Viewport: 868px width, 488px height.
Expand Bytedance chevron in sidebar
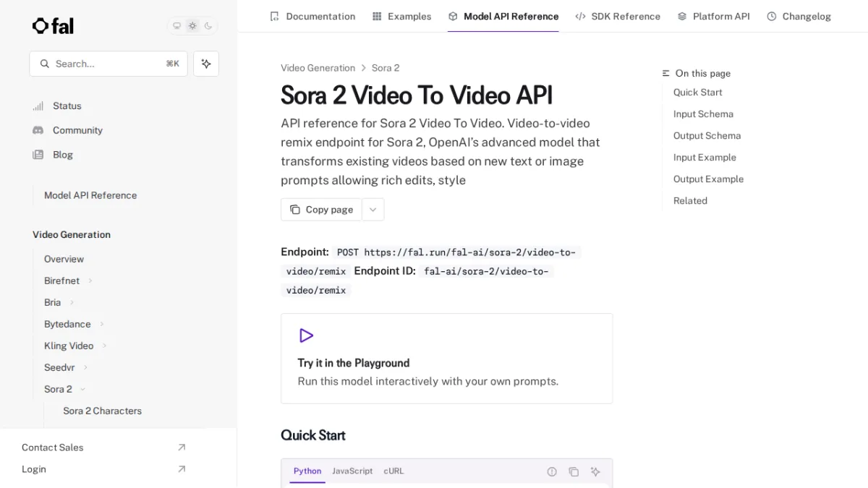pos(102,324)
